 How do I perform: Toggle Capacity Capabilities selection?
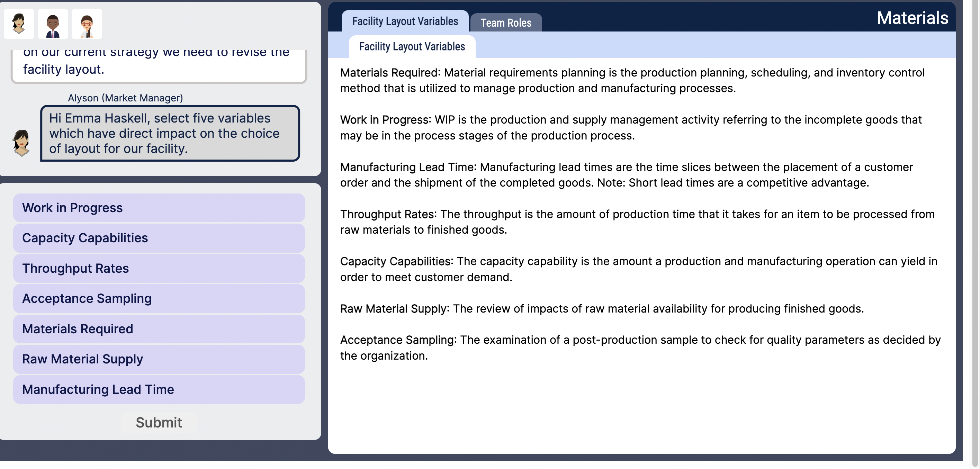(158, 238)
